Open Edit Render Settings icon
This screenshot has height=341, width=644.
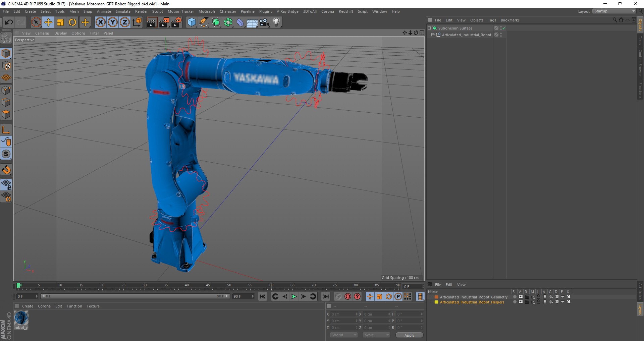pos(176,22)
